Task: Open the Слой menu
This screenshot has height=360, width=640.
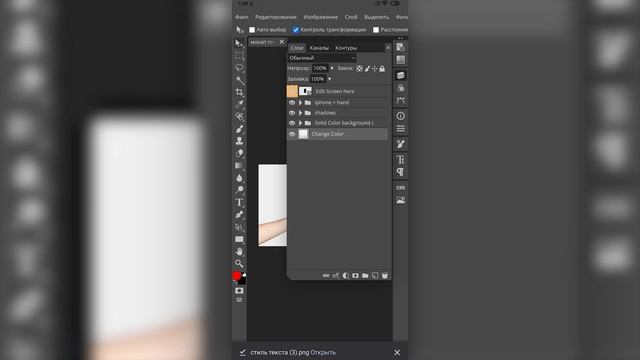Action: tap(351, 17)
